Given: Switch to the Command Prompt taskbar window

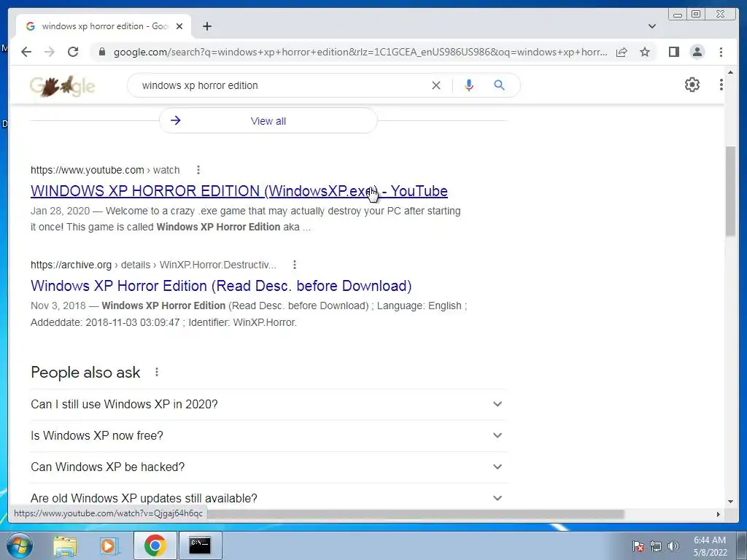Looking at the screenshot, I should tap(200, 545).
